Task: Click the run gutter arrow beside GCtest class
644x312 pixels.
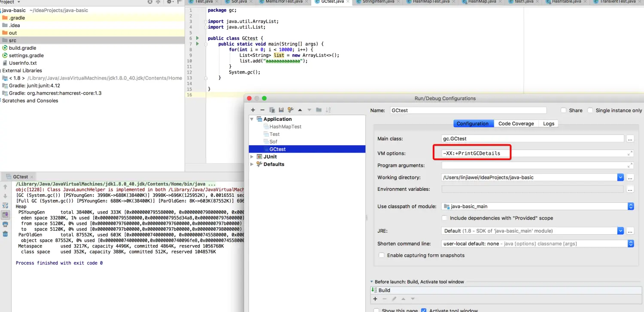Action: (x=197, y=38)
